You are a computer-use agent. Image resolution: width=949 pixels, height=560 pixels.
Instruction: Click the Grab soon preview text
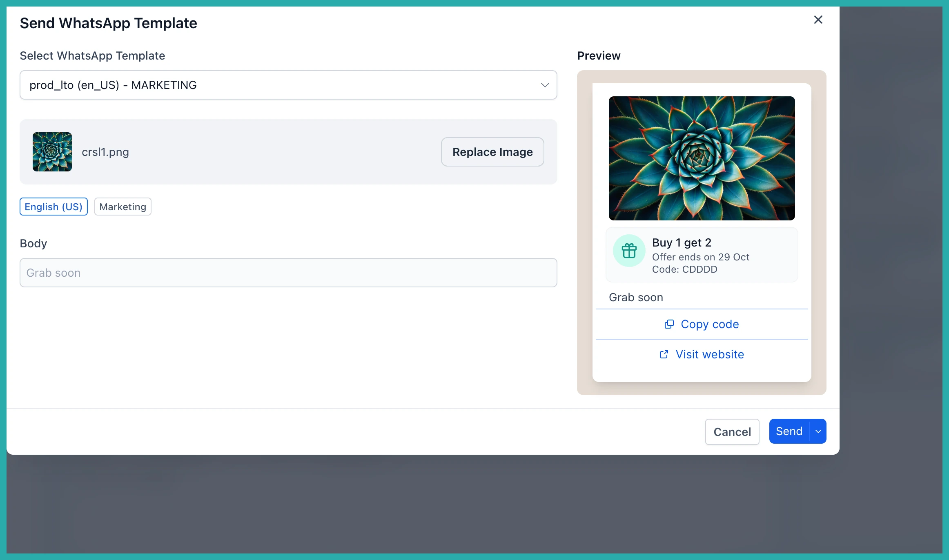(636, 297)
